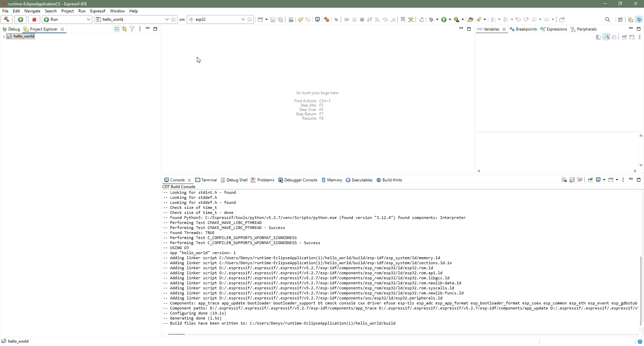Open the hello_world launch configuration dropdown
The height and width of the screenshot is (346, 644).
[x=132, y=19]
